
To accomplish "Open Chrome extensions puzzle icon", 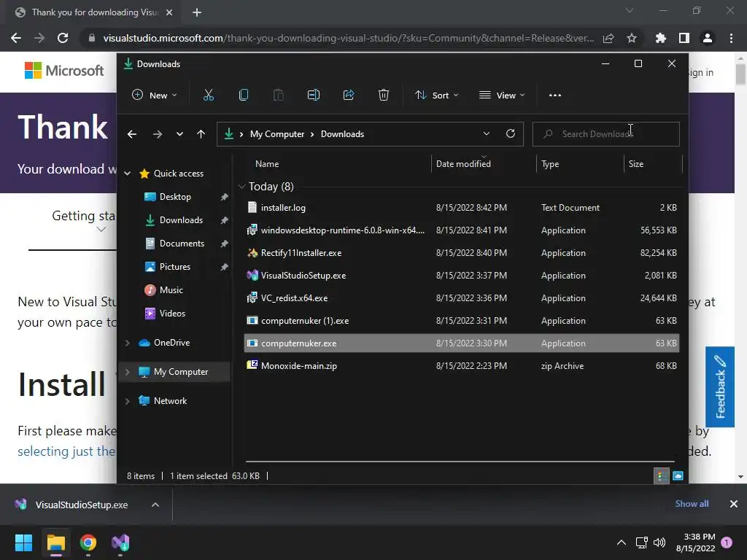I will tap(661, 38).
